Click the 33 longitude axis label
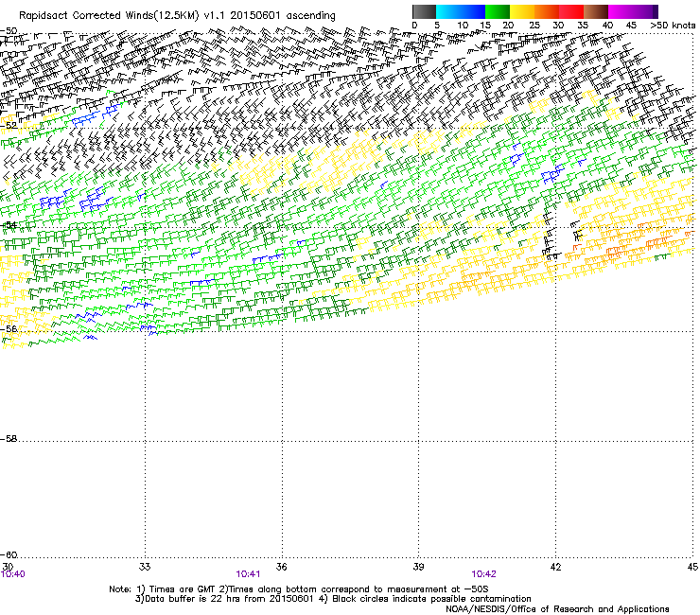Image resolution: width=700 pixels, height=615 pixels. [x=145, y=567]
